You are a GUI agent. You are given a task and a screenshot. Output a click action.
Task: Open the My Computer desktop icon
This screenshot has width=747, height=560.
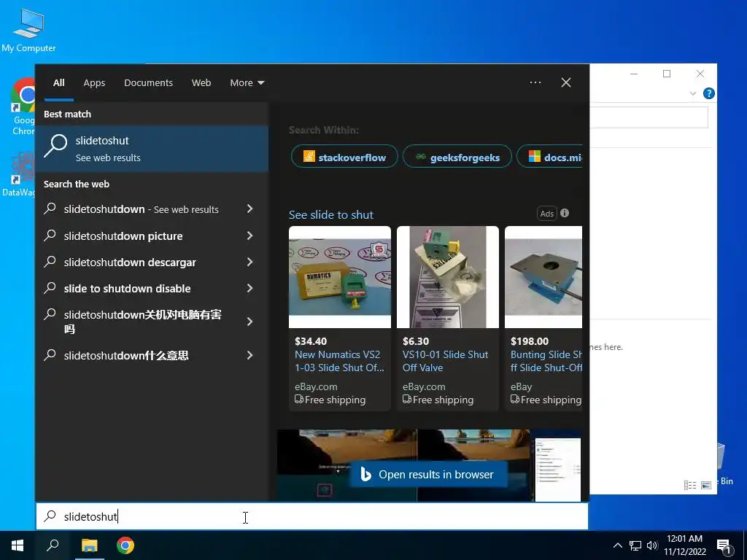[x=28, y=31]
